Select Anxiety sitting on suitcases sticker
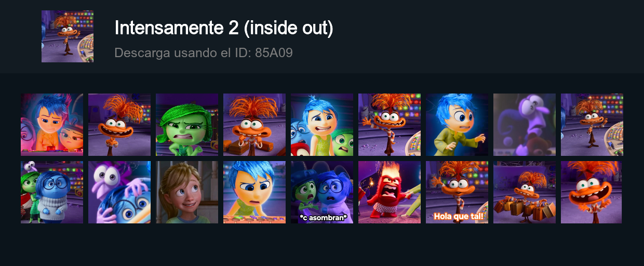 (x=254, y=125)
